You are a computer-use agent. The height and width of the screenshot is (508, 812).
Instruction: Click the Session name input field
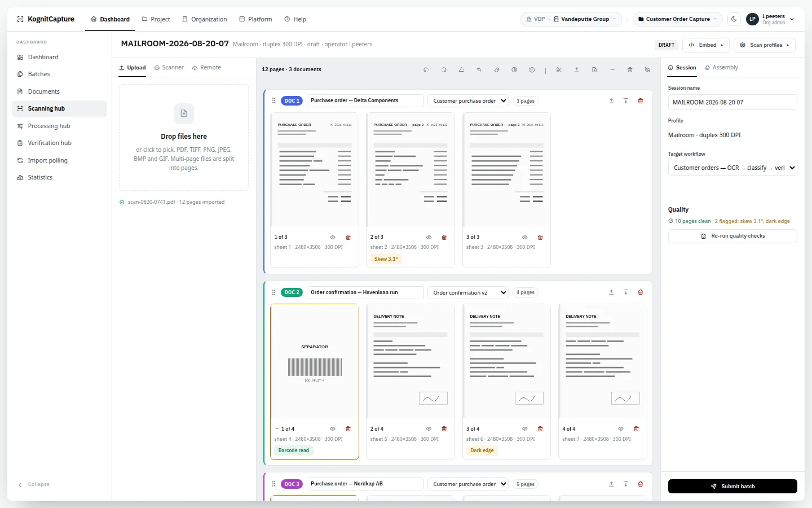click(732, 102)
